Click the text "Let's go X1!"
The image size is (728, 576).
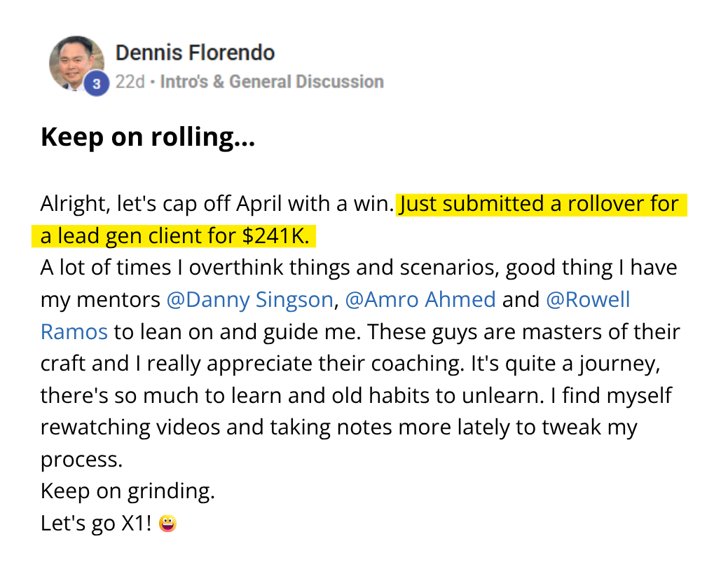coord(96,523)
